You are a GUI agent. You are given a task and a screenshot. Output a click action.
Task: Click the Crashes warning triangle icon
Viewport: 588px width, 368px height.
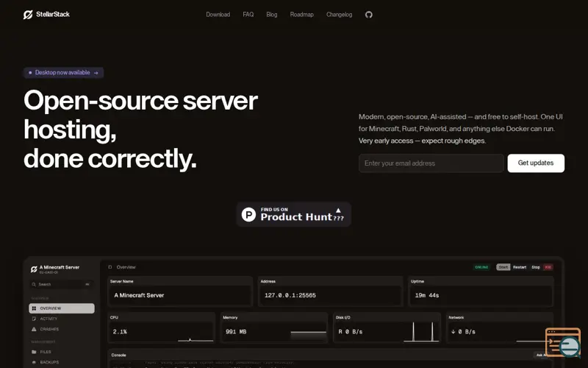click(x=34, y=329)
